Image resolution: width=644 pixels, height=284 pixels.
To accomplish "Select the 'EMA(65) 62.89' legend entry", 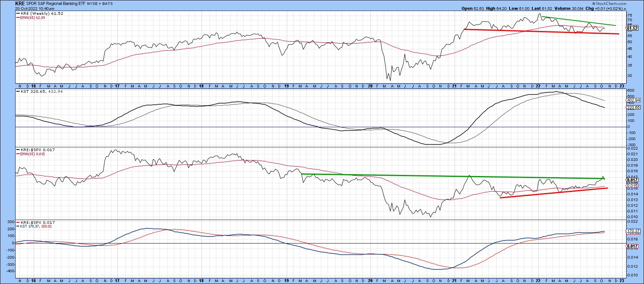I will [30, 17].
